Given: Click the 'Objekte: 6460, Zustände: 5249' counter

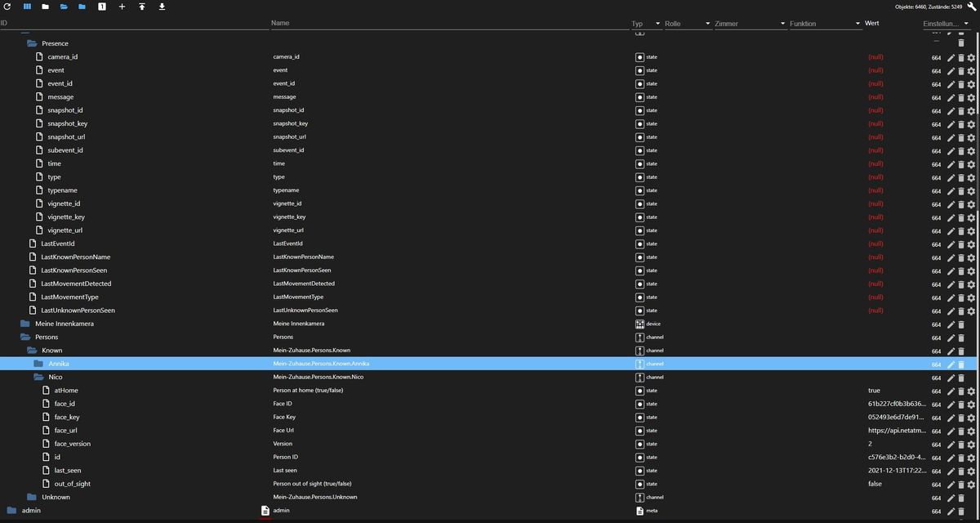Looking at the screenshot, I should (929, 7).
